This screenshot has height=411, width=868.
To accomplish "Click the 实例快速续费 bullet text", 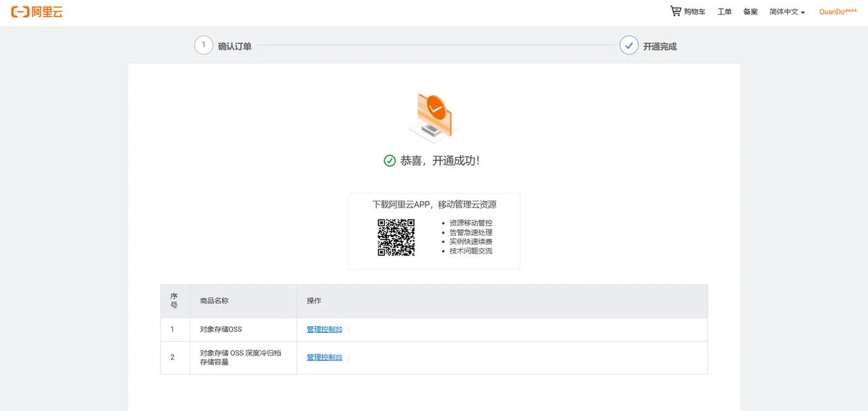I will [x=471, y=242].
